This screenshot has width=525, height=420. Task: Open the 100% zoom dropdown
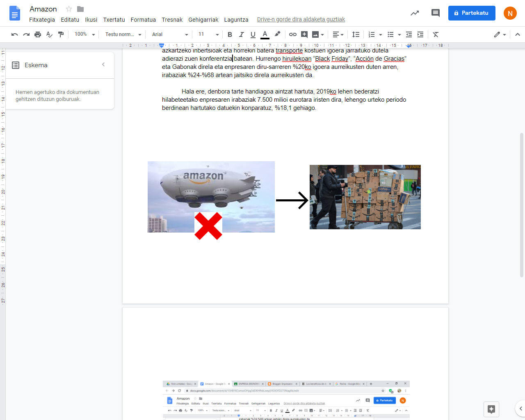pyautogui.click(x=84, y=34)
